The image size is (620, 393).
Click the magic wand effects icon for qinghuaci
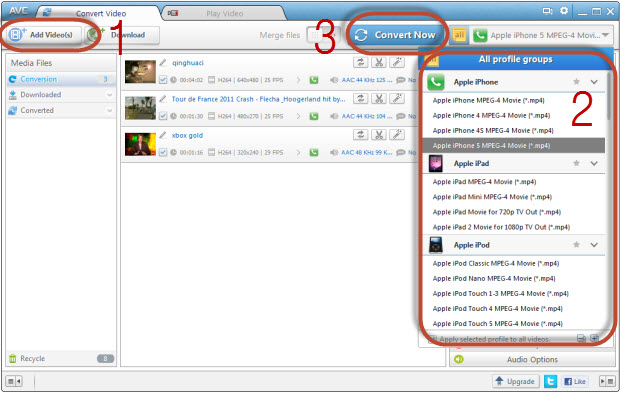click(x=397, y=62)
